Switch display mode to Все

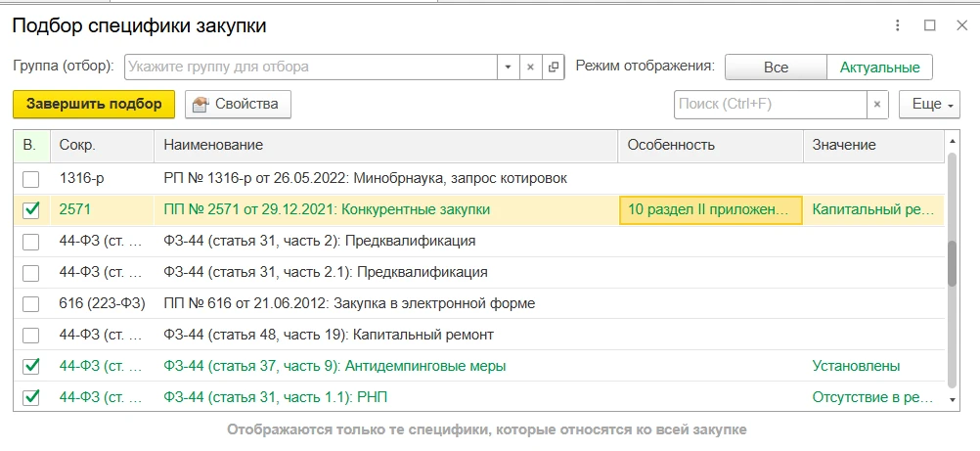(x=776, y=68)
